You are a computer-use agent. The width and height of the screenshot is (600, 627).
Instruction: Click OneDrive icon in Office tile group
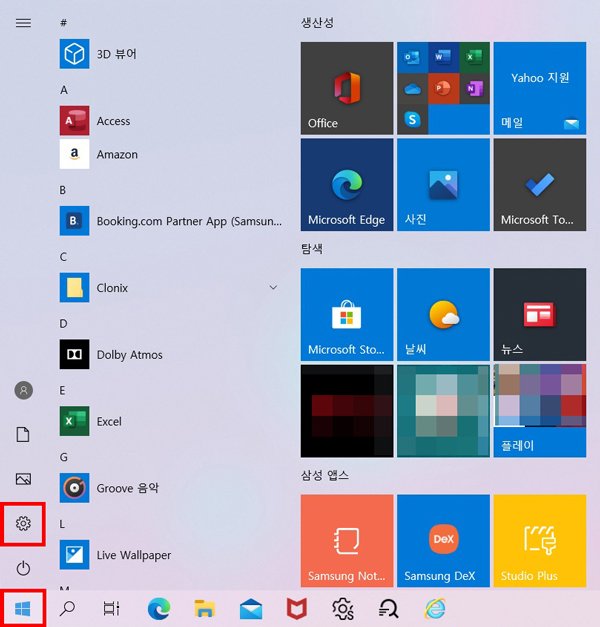(x=412, y=88)
